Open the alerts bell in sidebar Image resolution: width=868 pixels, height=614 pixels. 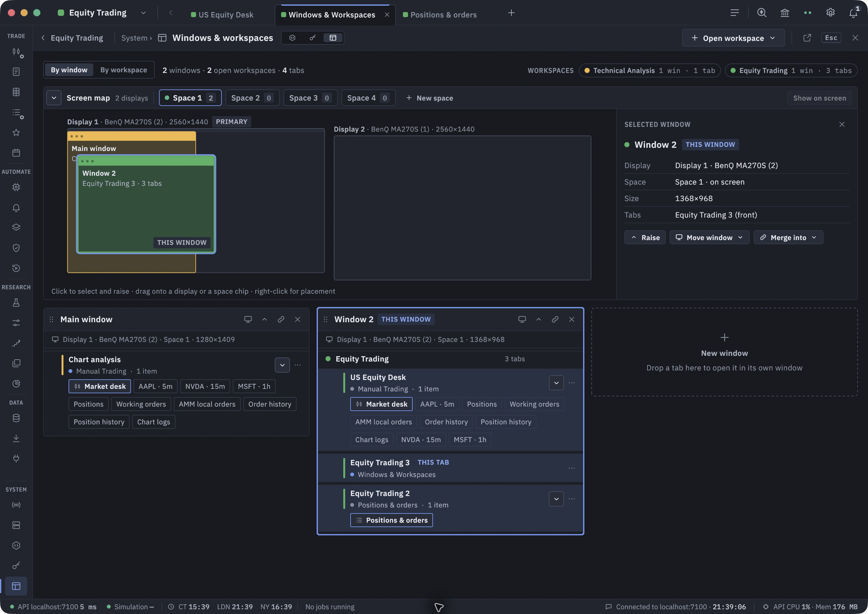(16, 207)
